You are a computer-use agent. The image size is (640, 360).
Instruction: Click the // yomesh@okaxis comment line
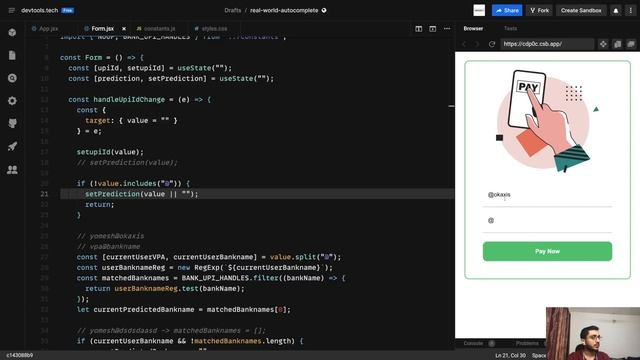pyautogui.click(x=110, y=236)
